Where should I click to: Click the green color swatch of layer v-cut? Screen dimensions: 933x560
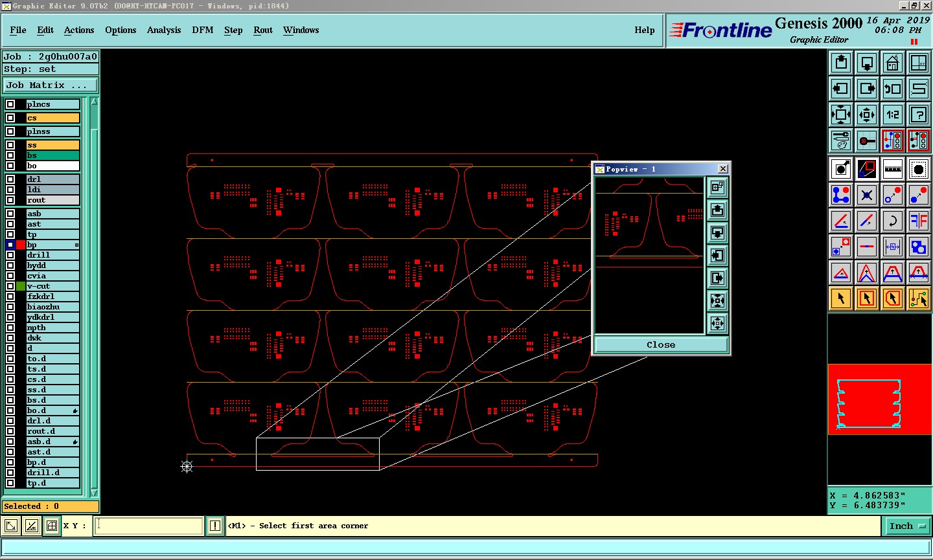(21, 286)
